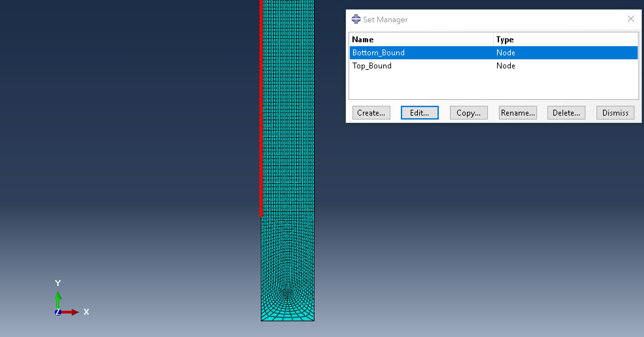
Task: Dismiss the Set Manager
Action: point(615,113)
